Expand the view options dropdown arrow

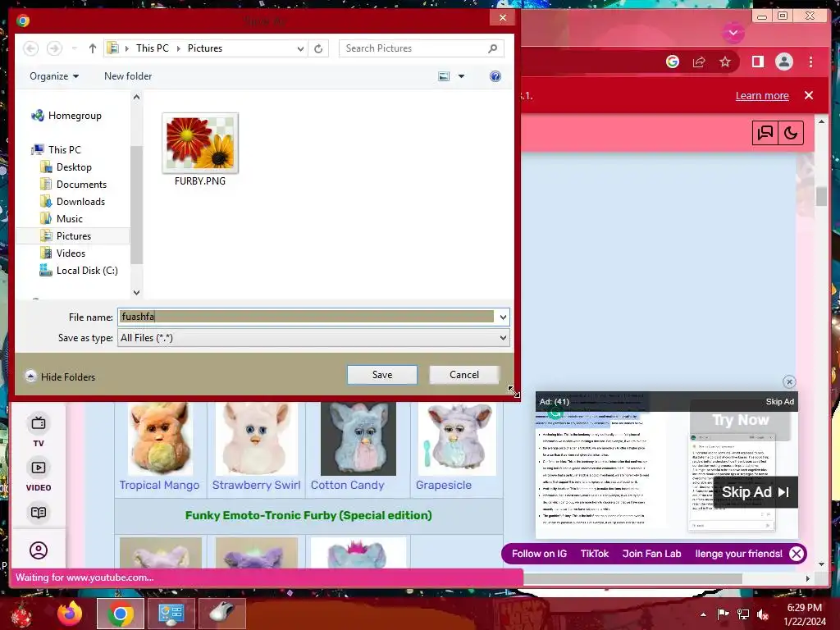click(x=461, y=76)
